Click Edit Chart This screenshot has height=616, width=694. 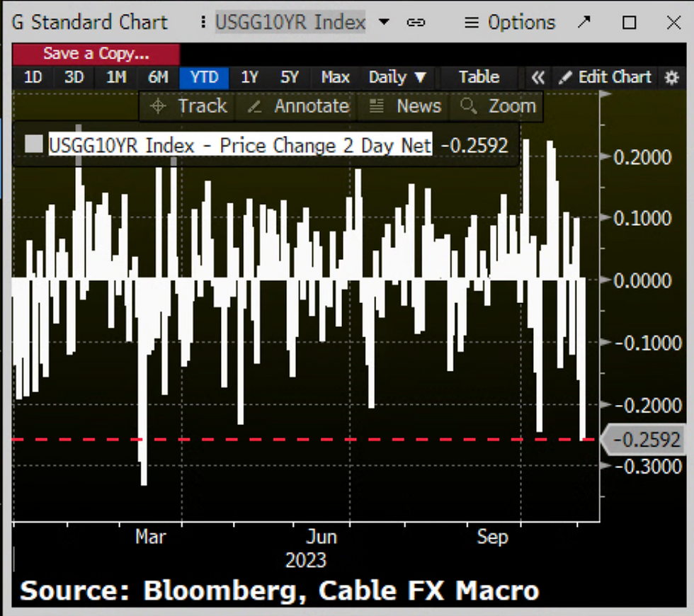(605, 77)
